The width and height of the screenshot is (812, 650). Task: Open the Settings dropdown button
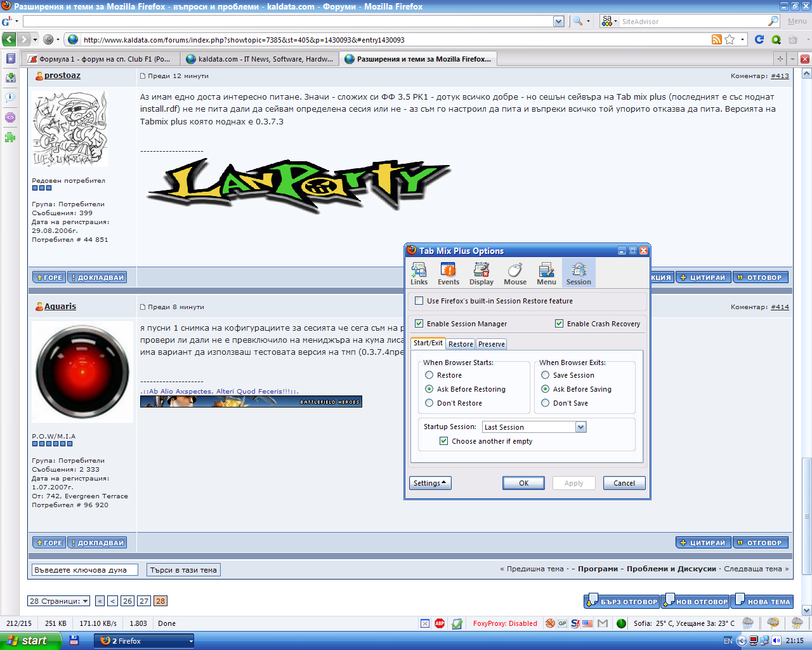tap(430, 483)
